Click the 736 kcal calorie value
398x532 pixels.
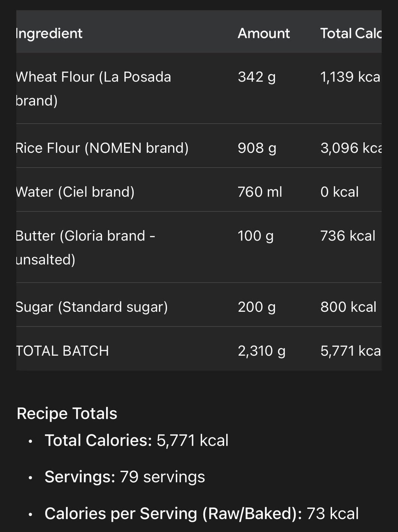(348, 236)
